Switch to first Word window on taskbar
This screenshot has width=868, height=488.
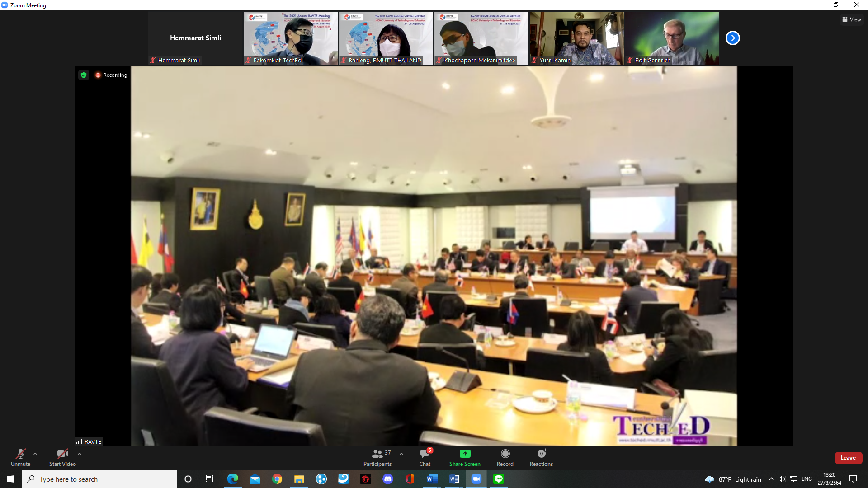coord(432,479)
